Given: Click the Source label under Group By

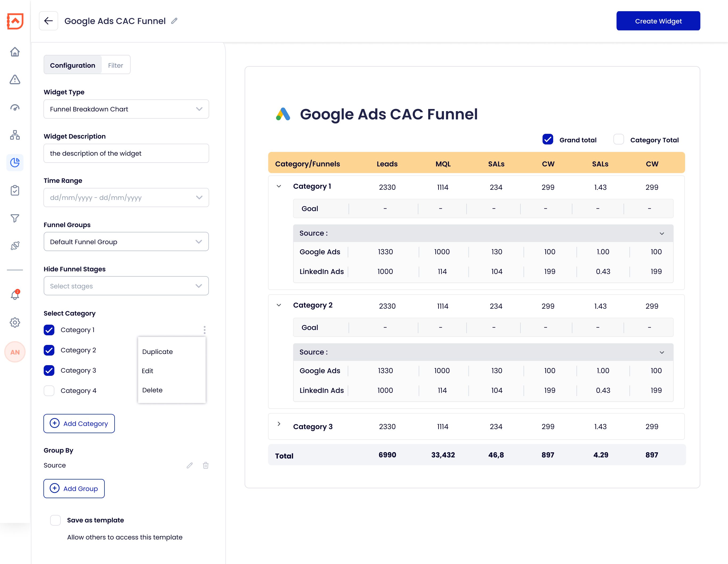Looking at the screenshot, I should tap(55, 465).
